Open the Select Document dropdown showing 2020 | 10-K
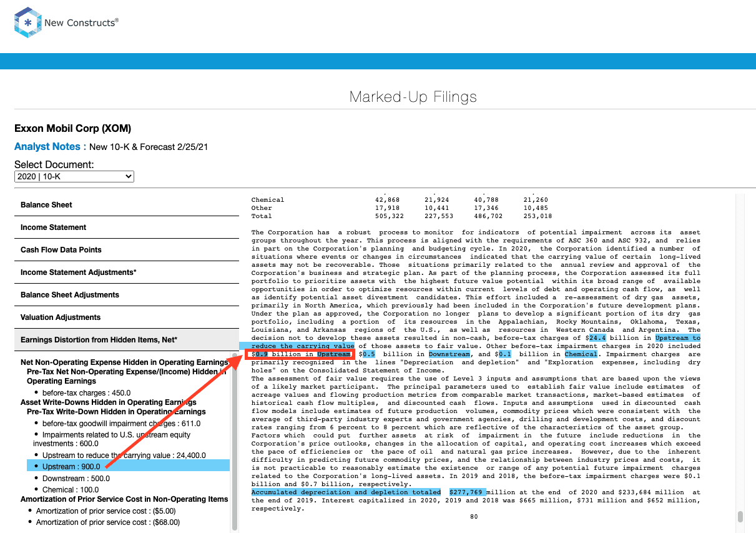The image size is (756, 533). click(x=74, y=177)
